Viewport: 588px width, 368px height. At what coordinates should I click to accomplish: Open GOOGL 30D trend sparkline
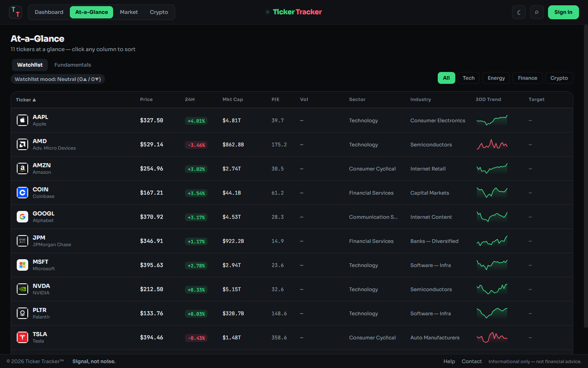click(492, 217)
